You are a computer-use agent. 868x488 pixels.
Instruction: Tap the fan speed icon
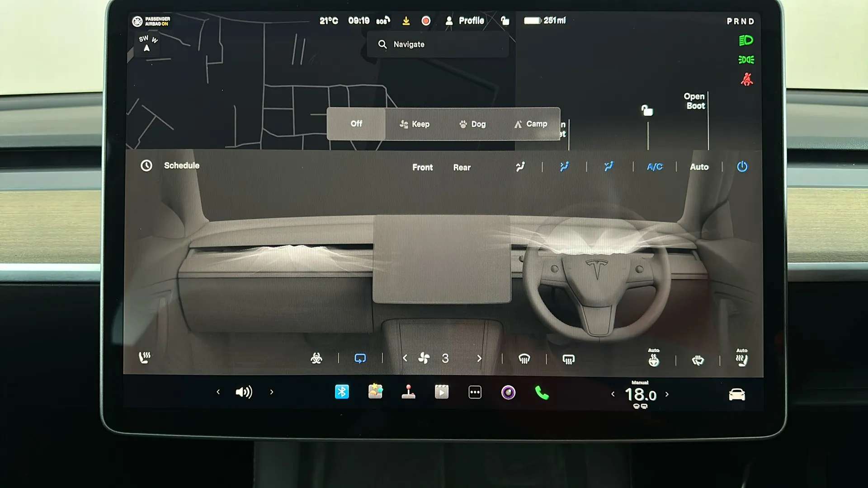424,358
